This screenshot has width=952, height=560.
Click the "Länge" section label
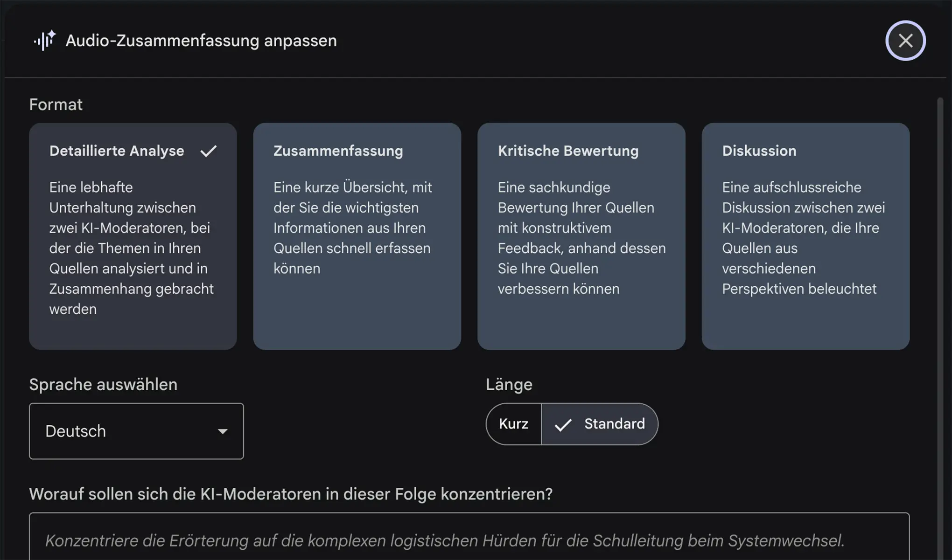(509, 384)
